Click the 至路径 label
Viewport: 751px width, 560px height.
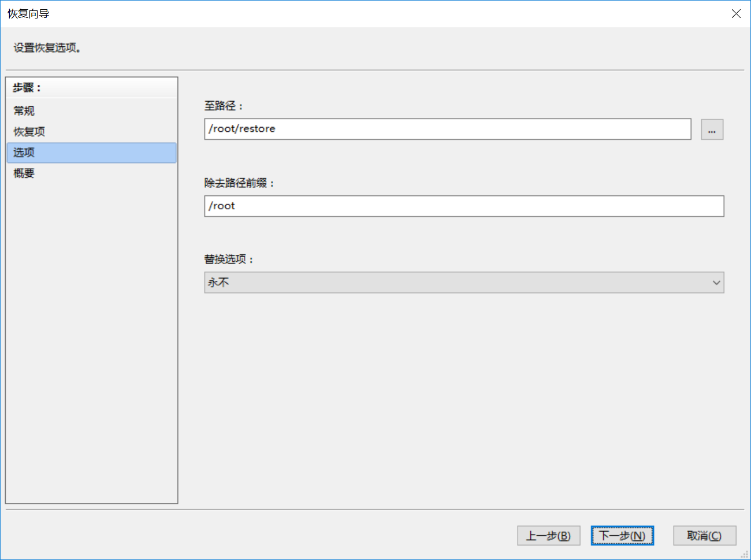(x=224, y=106)
